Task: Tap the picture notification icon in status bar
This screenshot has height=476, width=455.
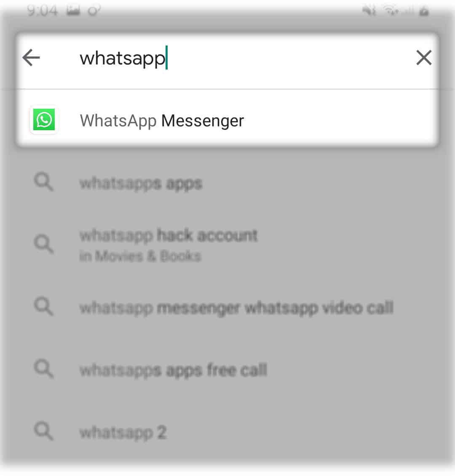Action: click(73, 11)
